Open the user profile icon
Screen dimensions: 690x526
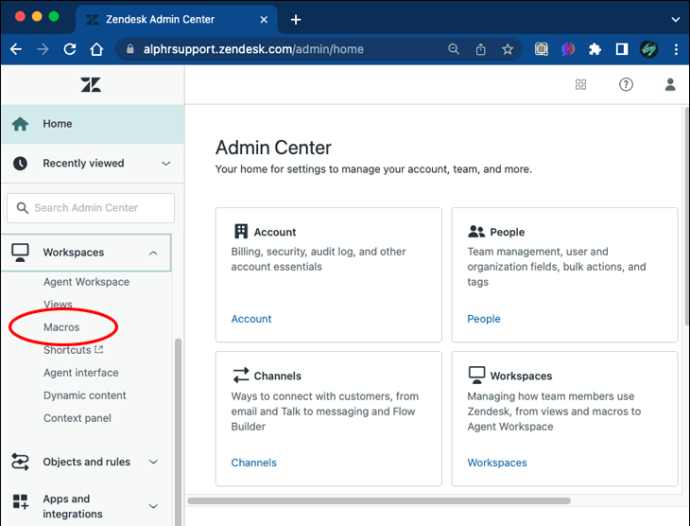(670, 85)
